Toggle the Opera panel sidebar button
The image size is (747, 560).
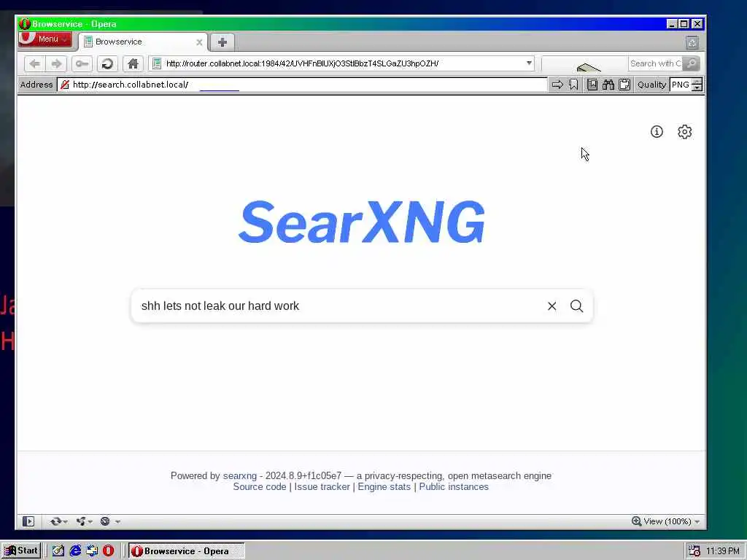[x=28, y=521]
